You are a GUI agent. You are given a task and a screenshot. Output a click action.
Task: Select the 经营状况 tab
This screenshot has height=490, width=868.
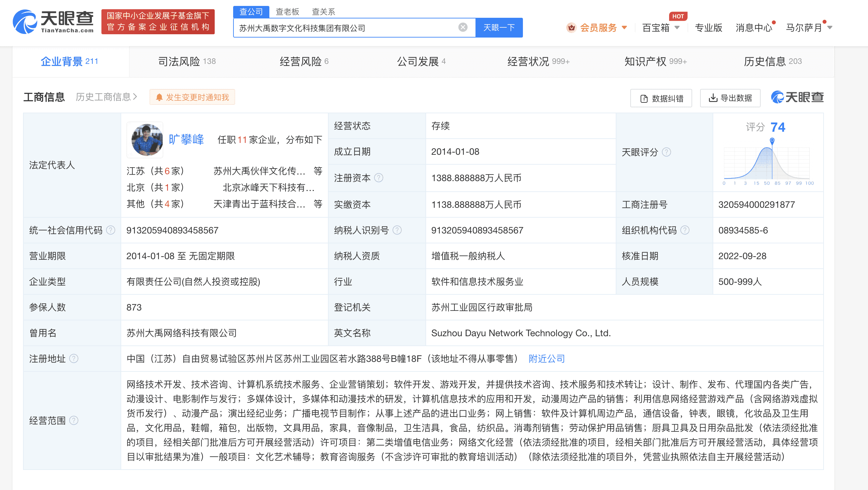(x=538, y=61)
